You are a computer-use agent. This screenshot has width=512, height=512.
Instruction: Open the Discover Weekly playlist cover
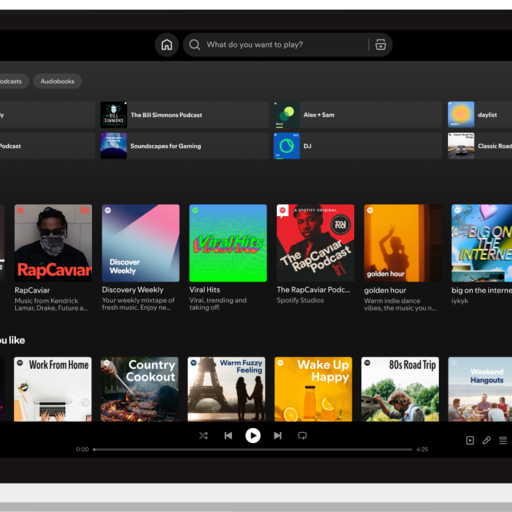(141, 243)
